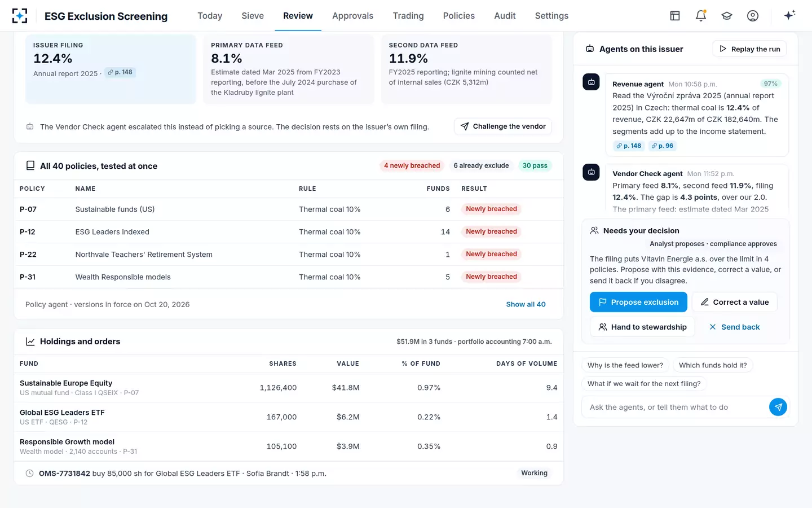This screenshot has height=508, width=812.
Task: Filter by the '30 pass' badge
Action: 535,165
